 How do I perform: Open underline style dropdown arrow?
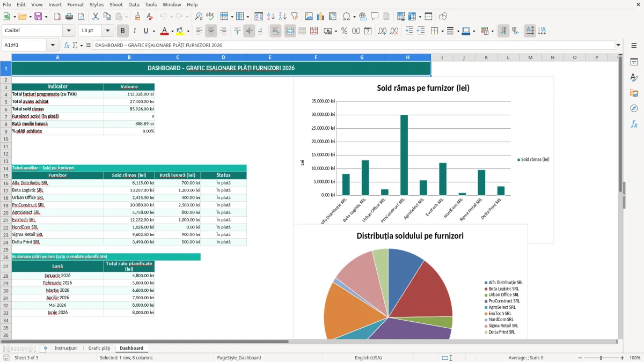point(154,31)
